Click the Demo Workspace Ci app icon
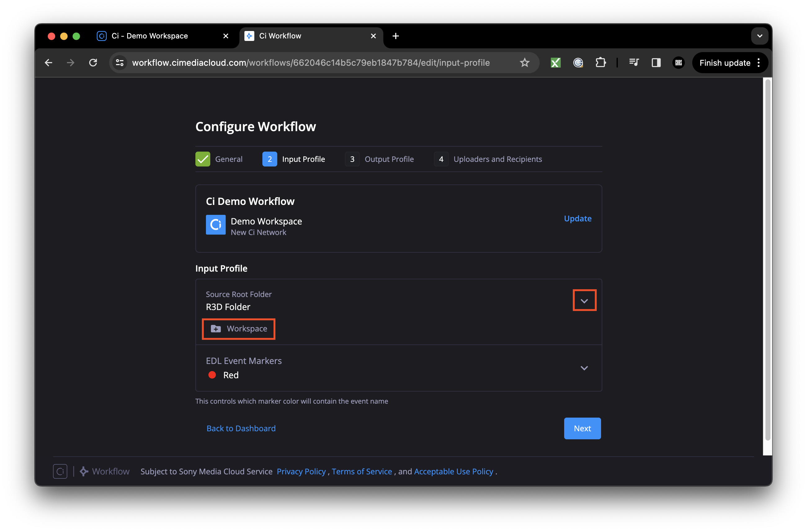Screen dimensions: 807x532 [x=216, y=224]
